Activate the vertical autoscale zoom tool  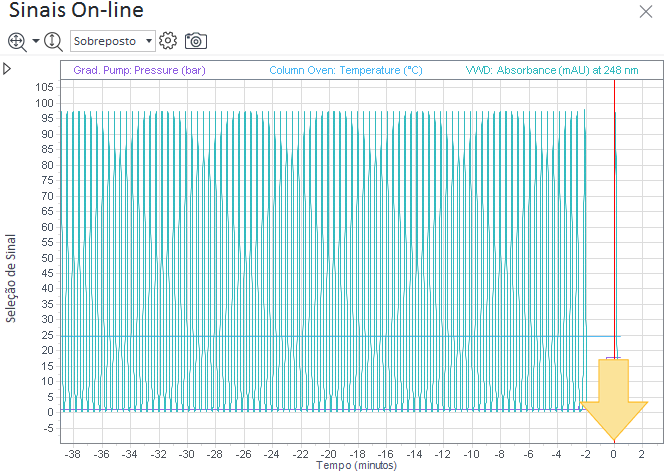[53, 41]
